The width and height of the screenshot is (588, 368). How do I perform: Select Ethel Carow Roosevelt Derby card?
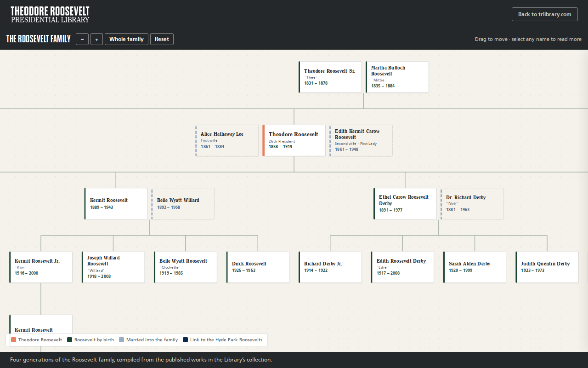(x=405, y=204)
